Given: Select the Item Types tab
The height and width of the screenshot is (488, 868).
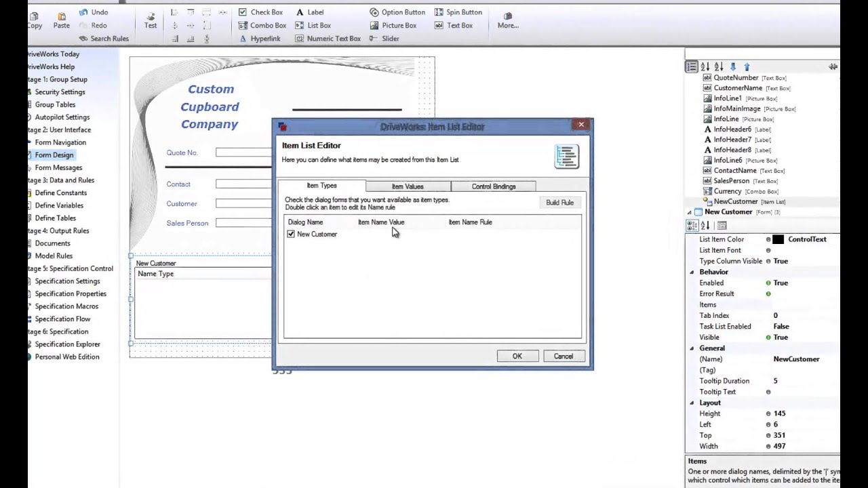Looking at the screenshot, I should click(x=321, y=186).
